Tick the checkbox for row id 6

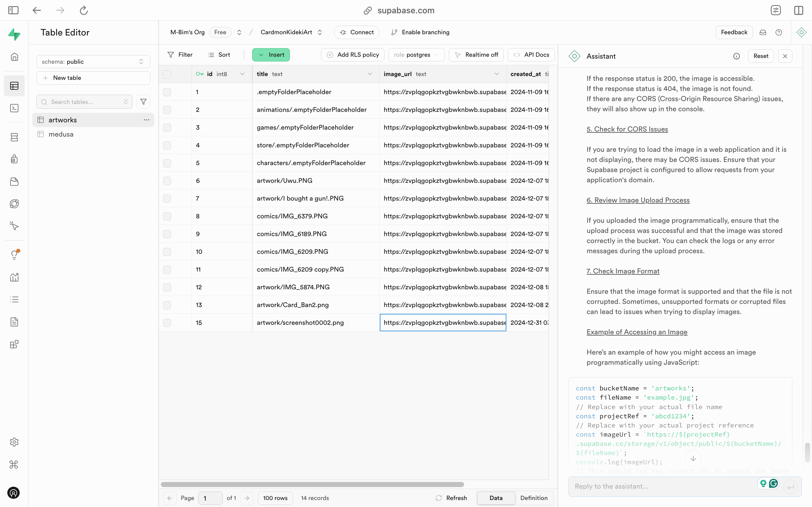point(167,181)
